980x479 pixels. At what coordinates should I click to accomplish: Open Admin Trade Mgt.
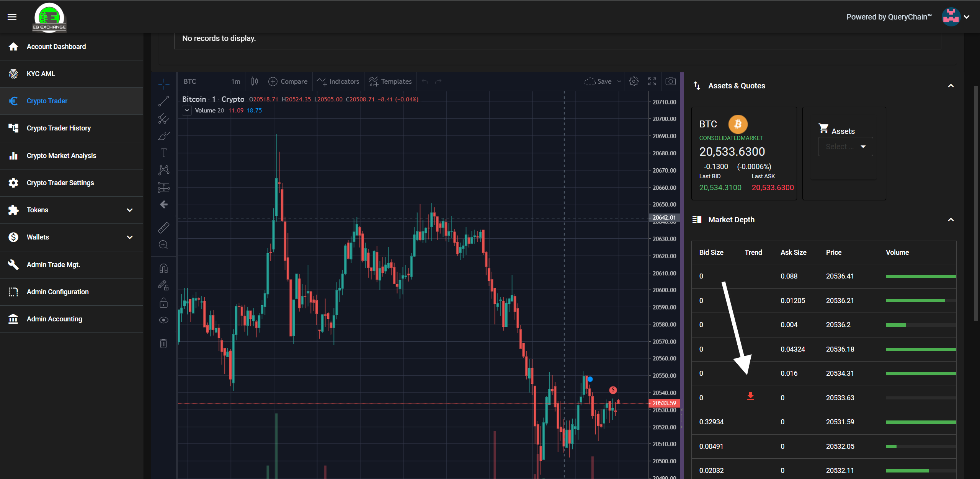pyautogui.click(x=72, y=265)
